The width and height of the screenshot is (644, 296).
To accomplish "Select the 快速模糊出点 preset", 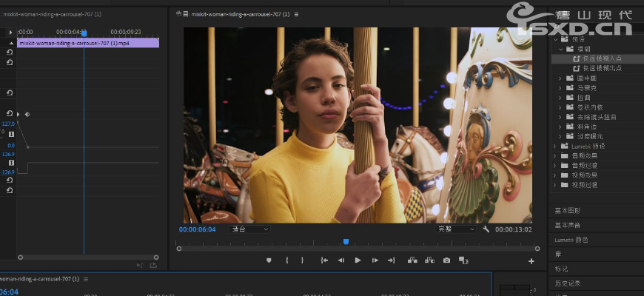I will click(597, 68).
